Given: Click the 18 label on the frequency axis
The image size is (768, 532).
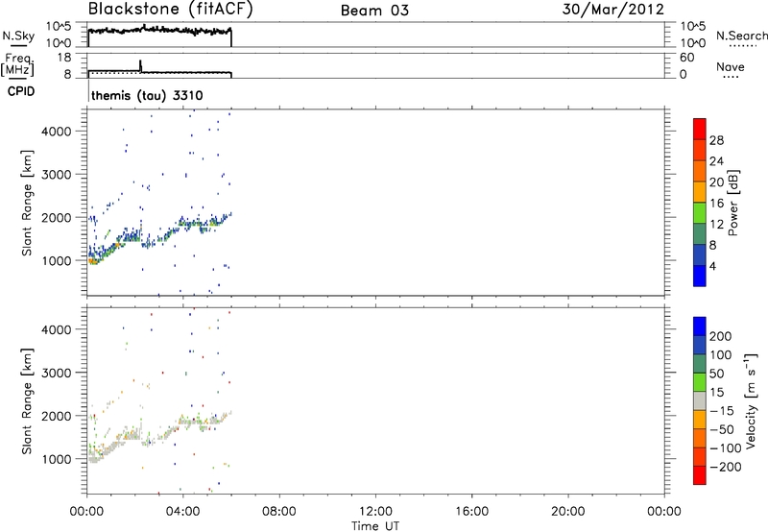Looking at the screenshot, I should pyautogui.click(x=64, y=58).
